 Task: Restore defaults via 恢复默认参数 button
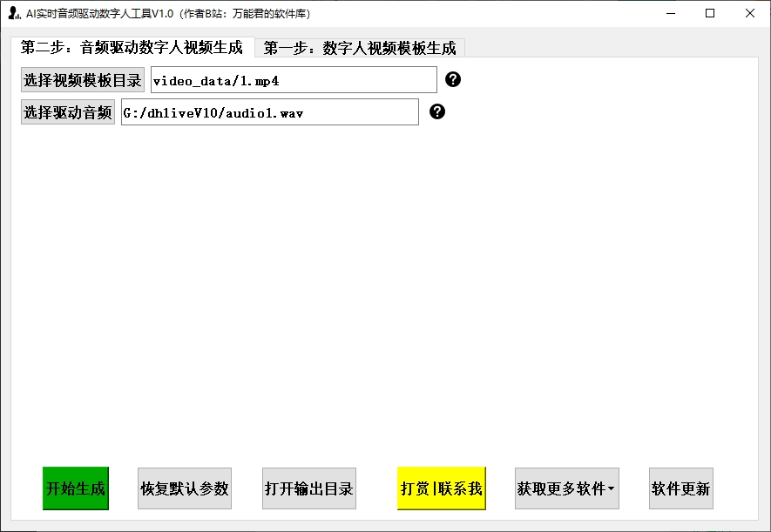[x=184, y=488]
